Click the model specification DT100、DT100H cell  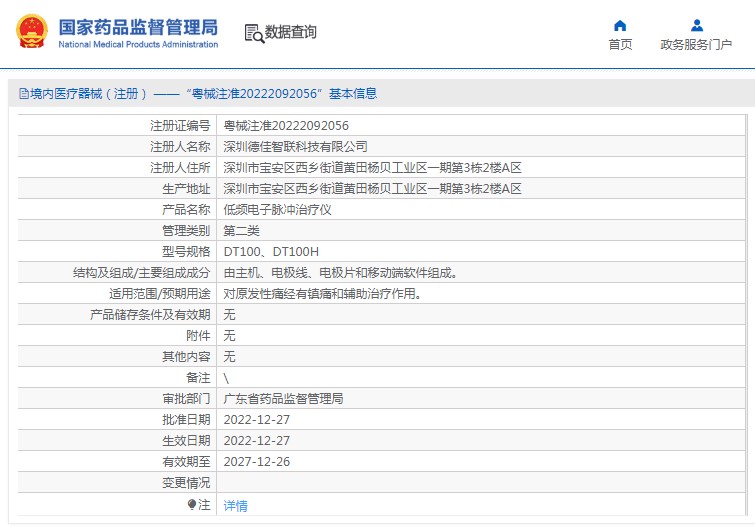coord(271,252)
